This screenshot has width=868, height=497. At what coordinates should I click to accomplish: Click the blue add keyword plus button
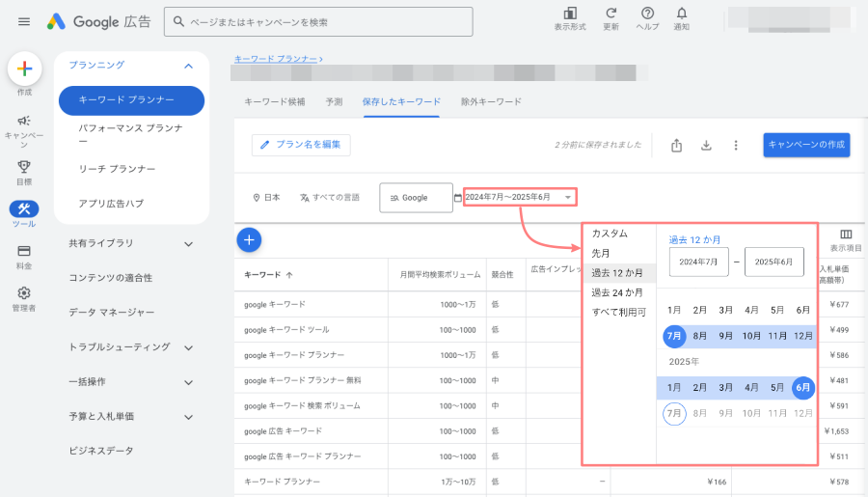tap(249, 240)
